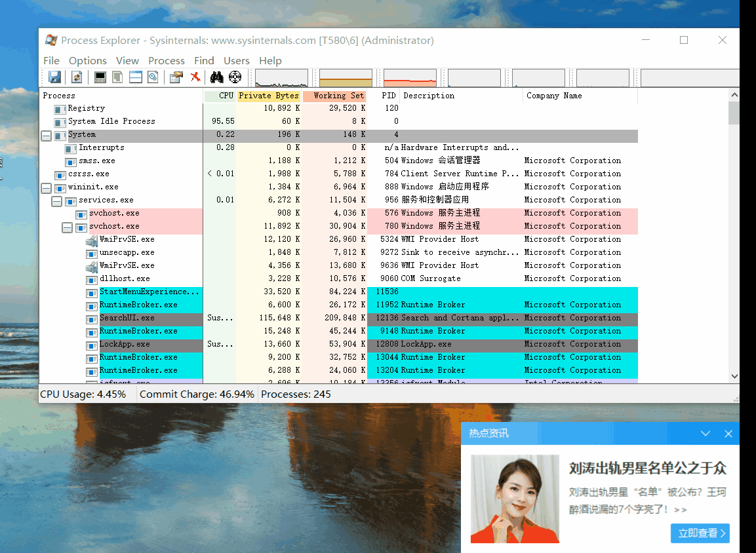Open the Find menu
Screen dimensions: 756x553
204,61
